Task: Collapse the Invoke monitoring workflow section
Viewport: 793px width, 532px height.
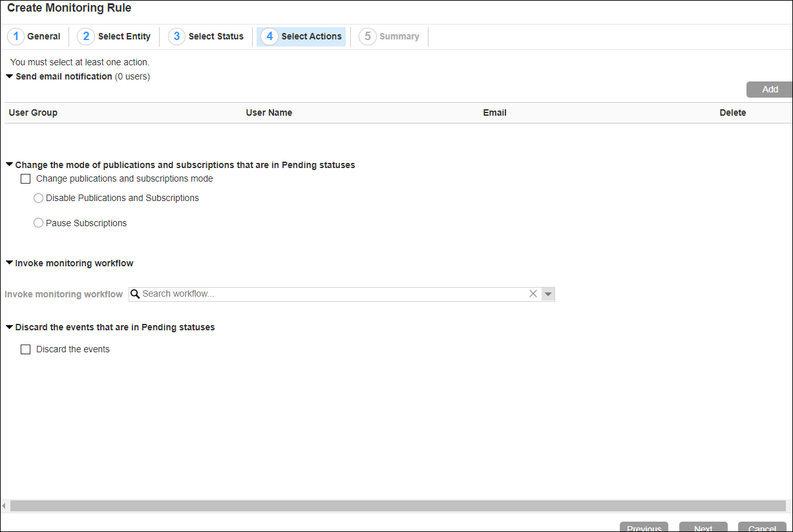Action: coord(9,263)
